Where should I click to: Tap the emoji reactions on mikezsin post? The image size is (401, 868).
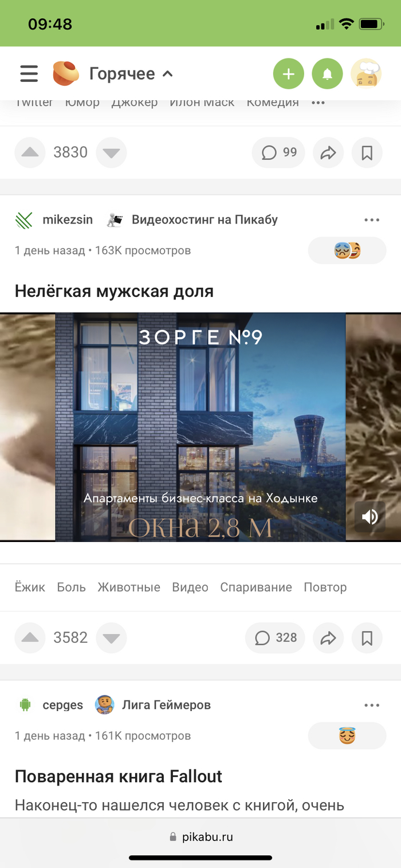point(347,250)
